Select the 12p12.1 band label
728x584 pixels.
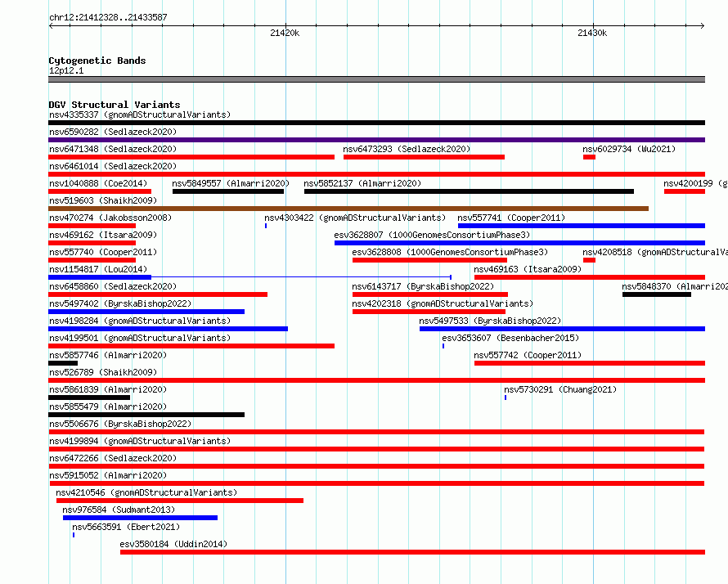pos(66,70)
